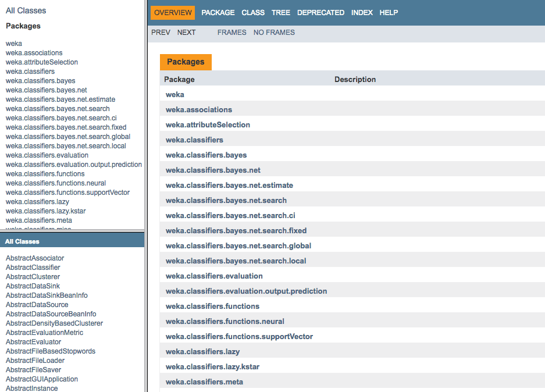Open weka.classifiers.functions.supportVector in Packages table
Screen dimensions: 545x392
coord(239,336)
